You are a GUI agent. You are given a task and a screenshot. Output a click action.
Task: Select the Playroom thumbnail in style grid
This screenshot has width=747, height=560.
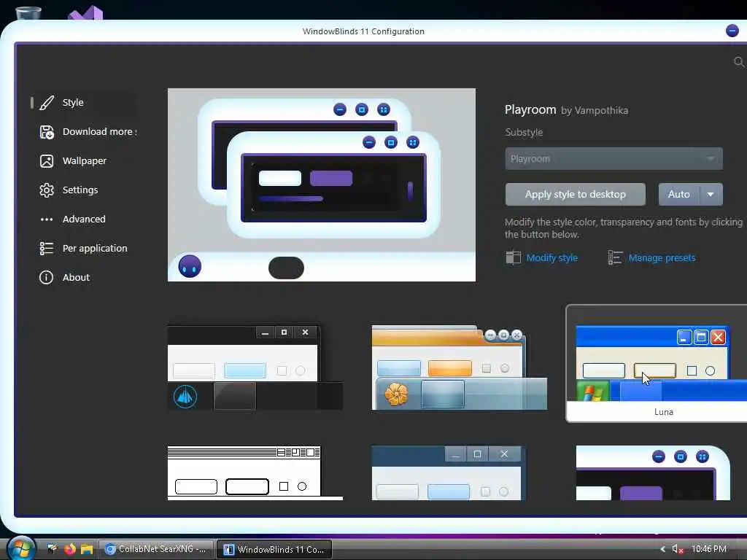pyautogui.click(x=653, y=472)
